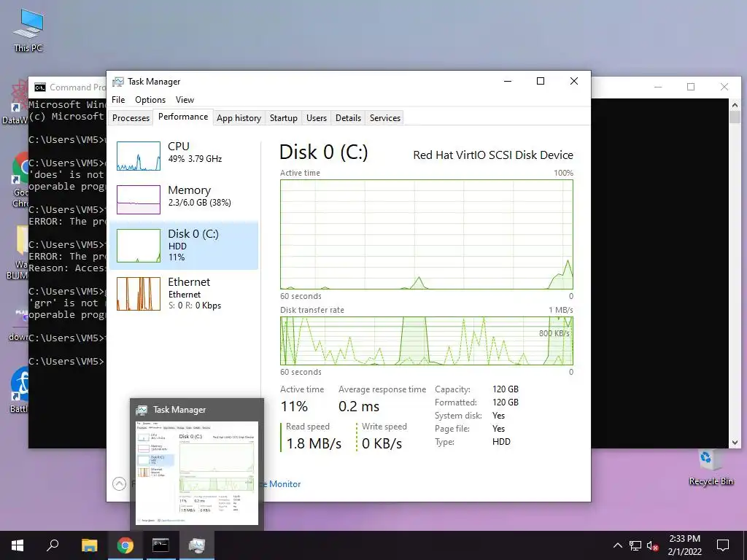Select the CPU performance graph thumbnail
This screenshot has height=560, width=747.
(x=139, y=156)
